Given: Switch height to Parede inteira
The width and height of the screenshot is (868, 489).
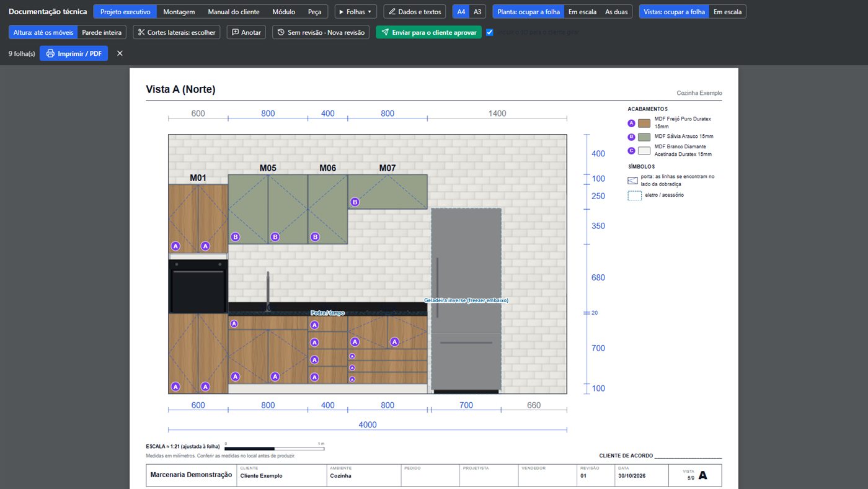Looking at the screenshot, I should click(x=102, y=32).
